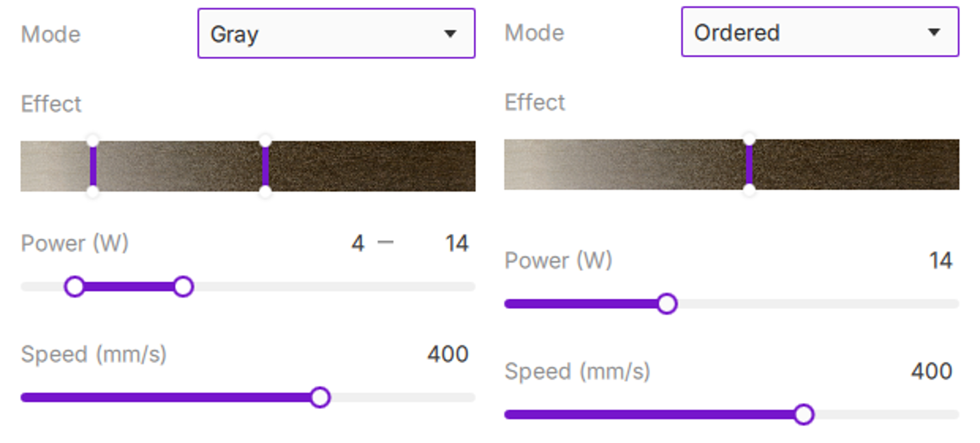Image resolution: width=980 pixels, height=443 pixels.
Task: Open the Ordered mode dropdown
Action: [x=819, y=32]
